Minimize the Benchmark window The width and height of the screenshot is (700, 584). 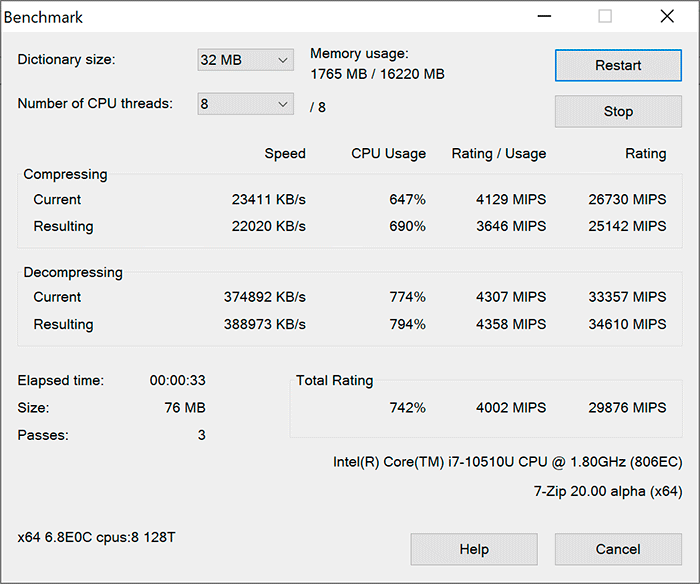tap(544, 17)
